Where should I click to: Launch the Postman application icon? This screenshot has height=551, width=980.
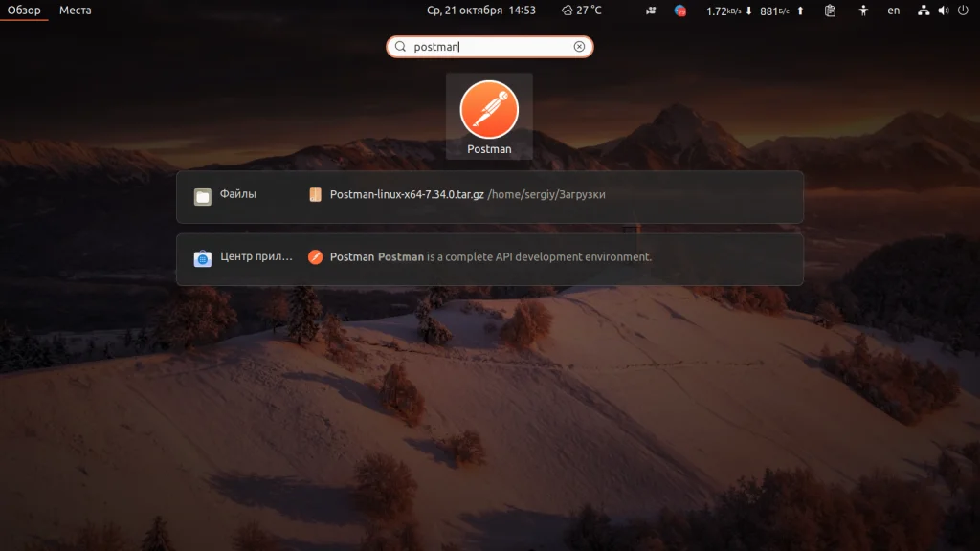click(489, 116)
